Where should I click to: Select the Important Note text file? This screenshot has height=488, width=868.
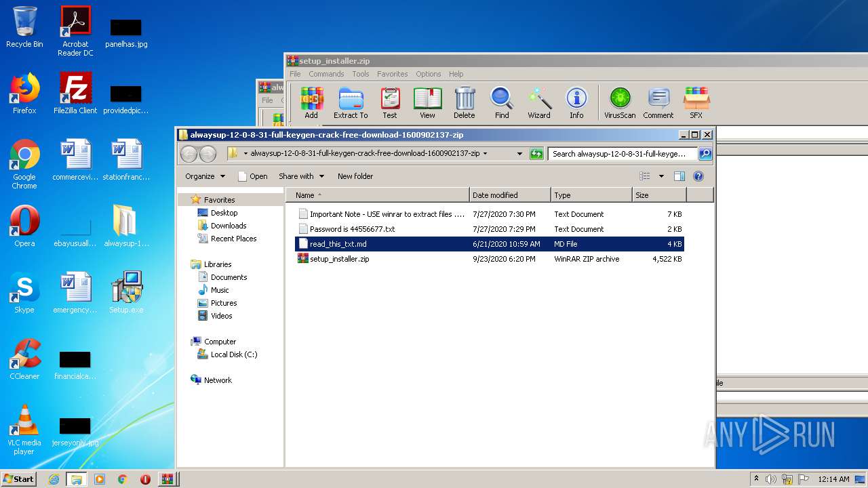click(x=490, y=214)
